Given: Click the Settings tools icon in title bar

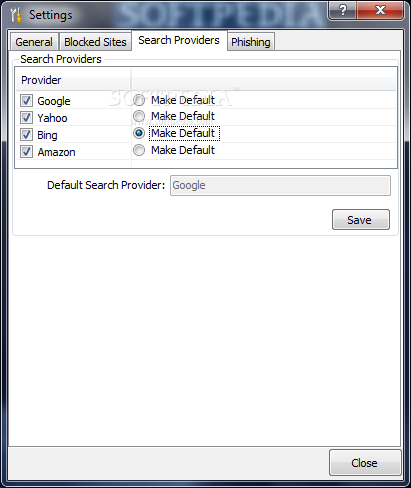Looking at the screenshot, I should point(16,15).
